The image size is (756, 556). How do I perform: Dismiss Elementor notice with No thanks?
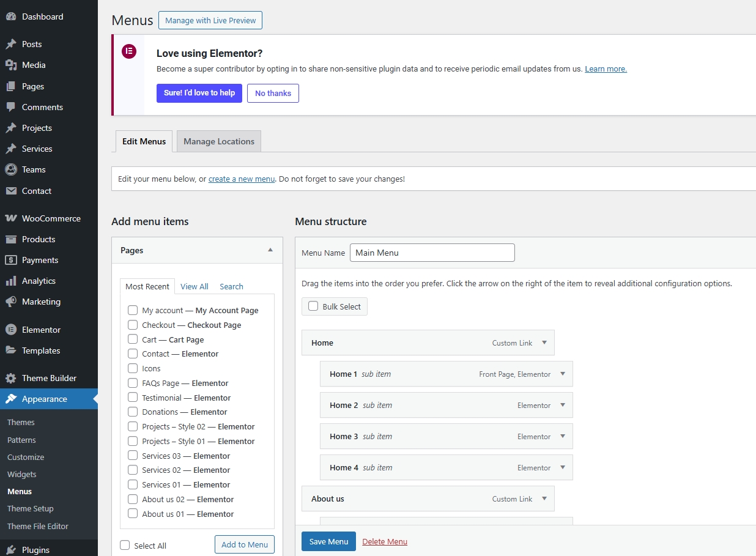click(273, 94)
